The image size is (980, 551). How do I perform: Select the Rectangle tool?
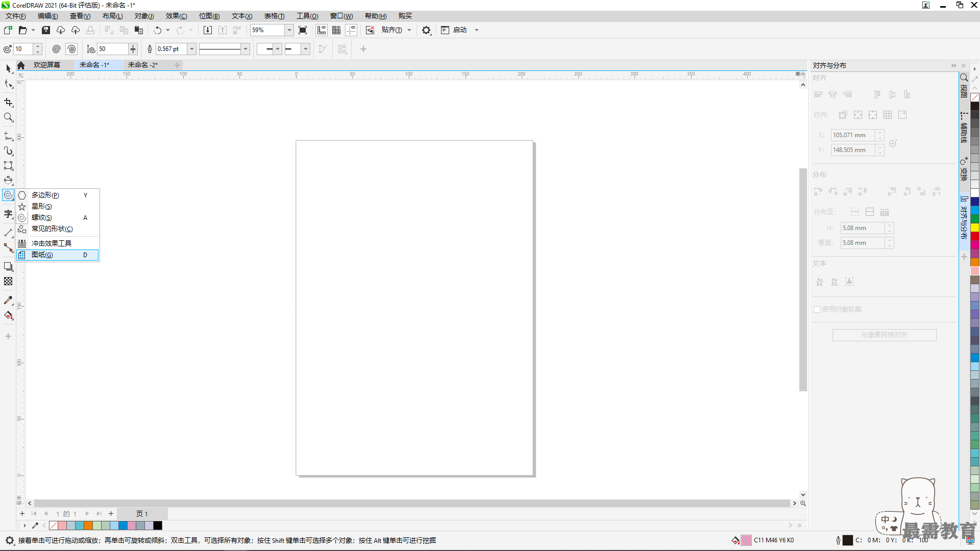pyautogui.click(x=8, y=165)
